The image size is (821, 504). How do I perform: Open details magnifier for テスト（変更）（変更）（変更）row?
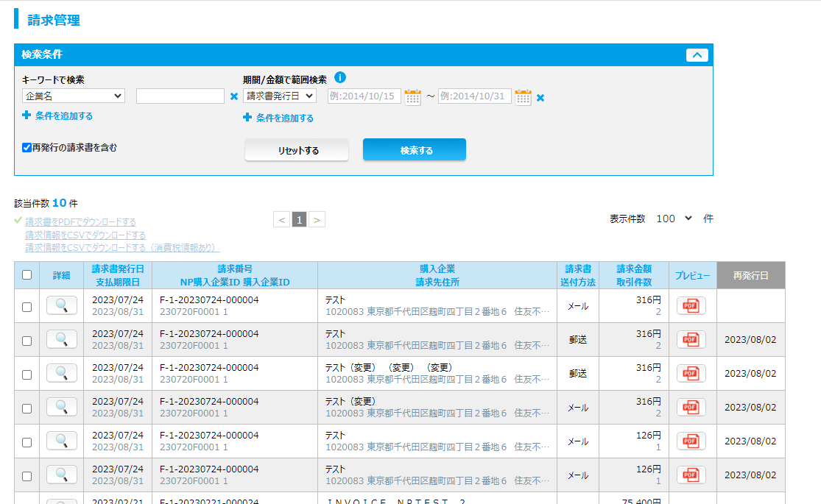[x=61, y=373]
